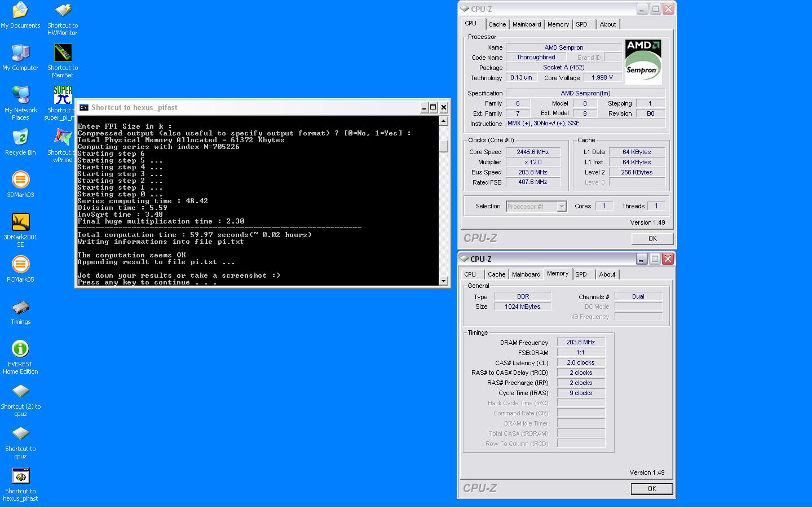The width and height of the screenshot is (812, 508).
Task: Open the My Computer desktop icon
Action: (20, 52)
